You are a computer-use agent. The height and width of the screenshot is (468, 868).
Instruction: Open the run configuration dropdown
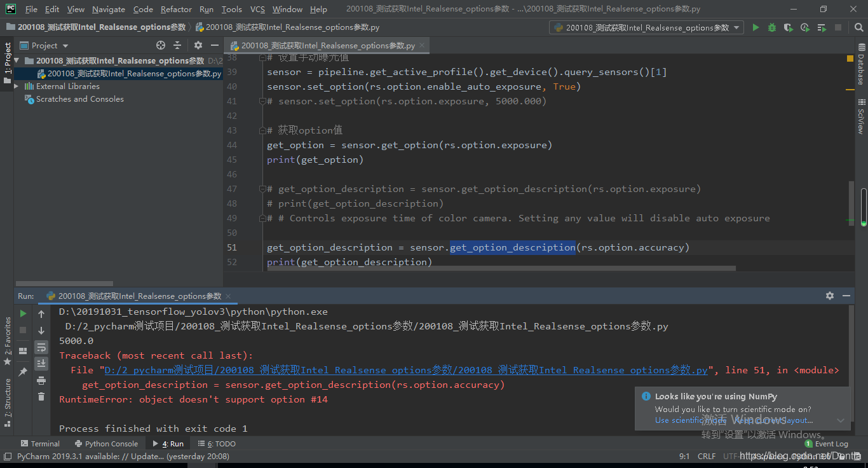click(x=646, y=27)
